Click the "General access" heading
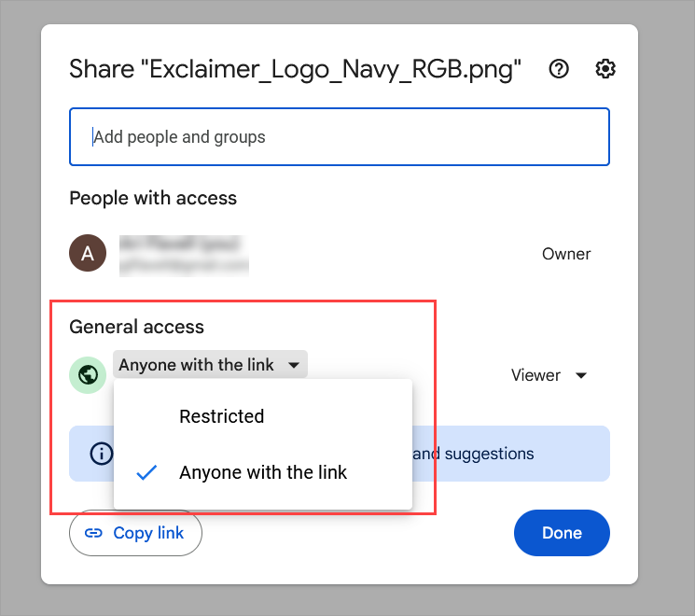 [136, 327]
